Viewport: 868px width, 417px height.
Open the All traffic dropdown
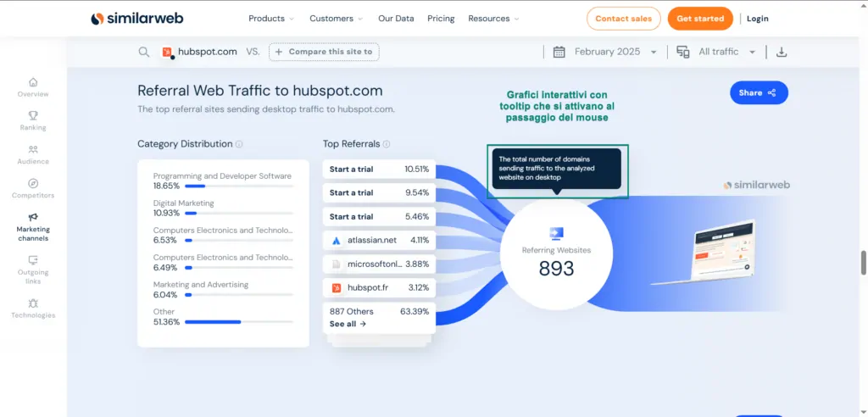pyautogui.click(x=726, y=52)
